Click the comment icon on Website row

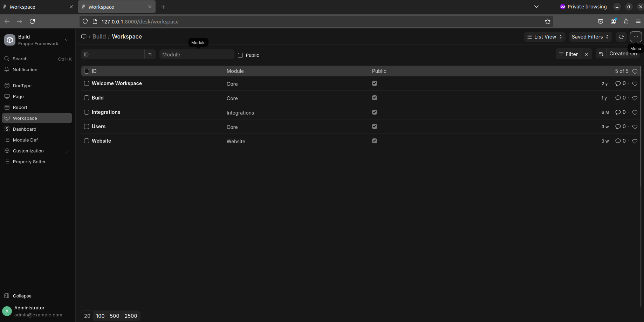618,141
